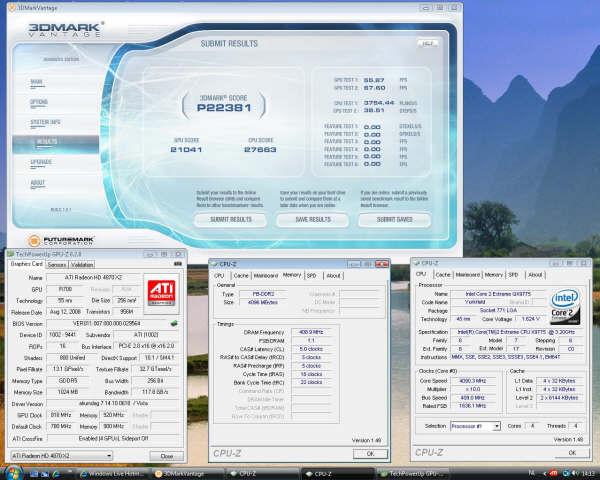Click the GPU score value 21041
Image resolution: width=600 pixels, height=480 pixels.
click(186, 150)
